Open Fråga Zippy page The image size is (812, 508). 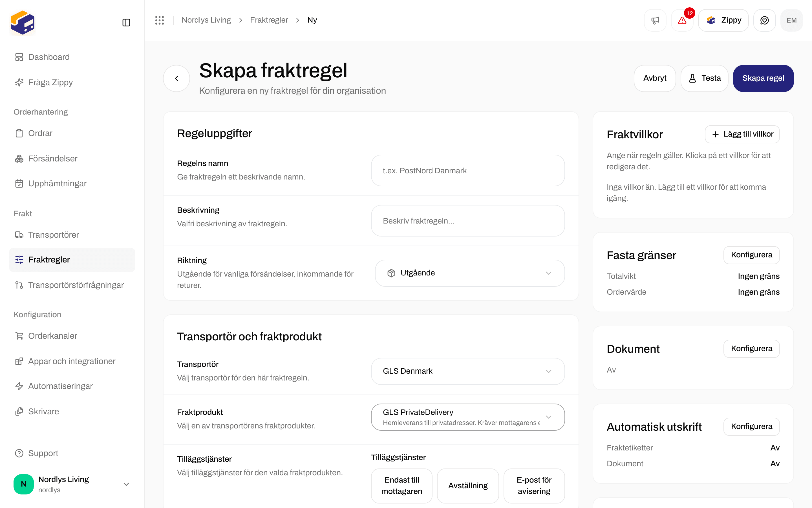pos(72,82)
